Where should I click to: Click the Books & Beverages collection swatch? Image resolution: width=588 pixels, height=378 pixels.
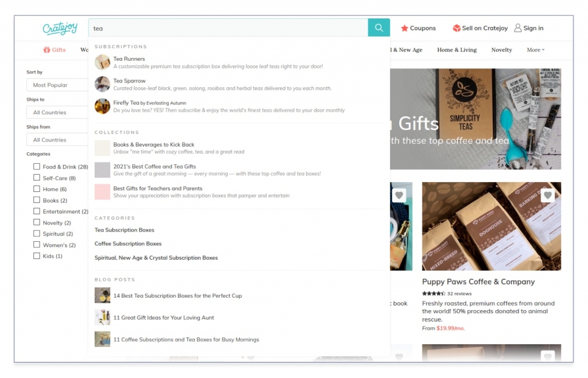tap(102, 148)
